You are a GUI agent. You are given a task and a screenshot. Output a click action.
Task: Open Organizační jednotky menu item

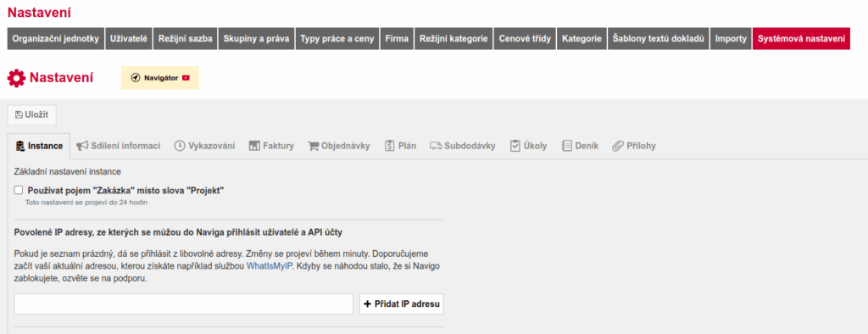56,39
